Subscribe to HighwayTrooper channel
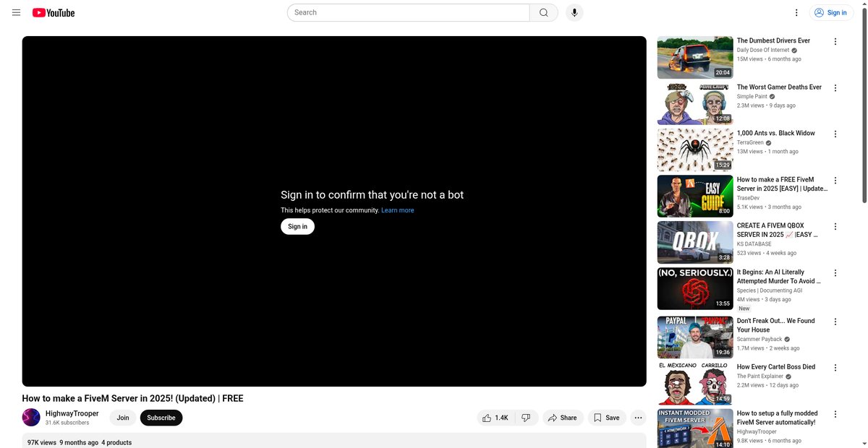The image size is (868, 448). pyautogui.click(x=161, y=418)
